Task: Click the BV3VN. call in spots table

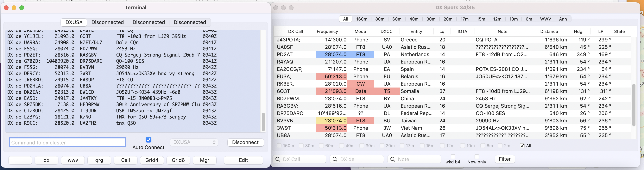Action: (x=286, y=121)
